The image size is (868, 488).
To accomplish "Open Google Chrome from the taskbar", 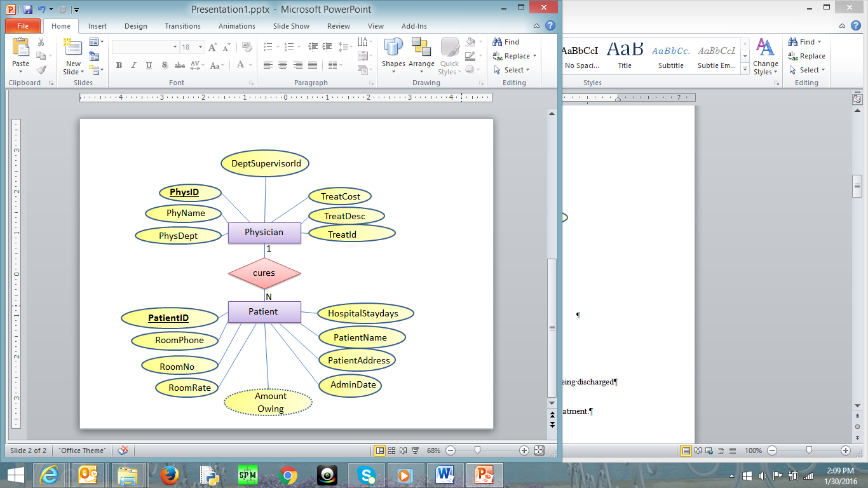I will click(x=288, y=475).
